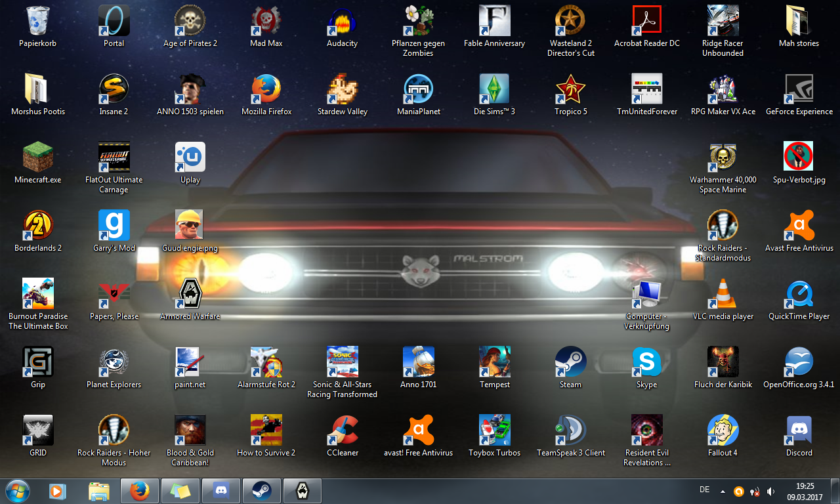Select the Fable Anniversary icon
This screenshot has height=504, width=840.
point(495,21)
